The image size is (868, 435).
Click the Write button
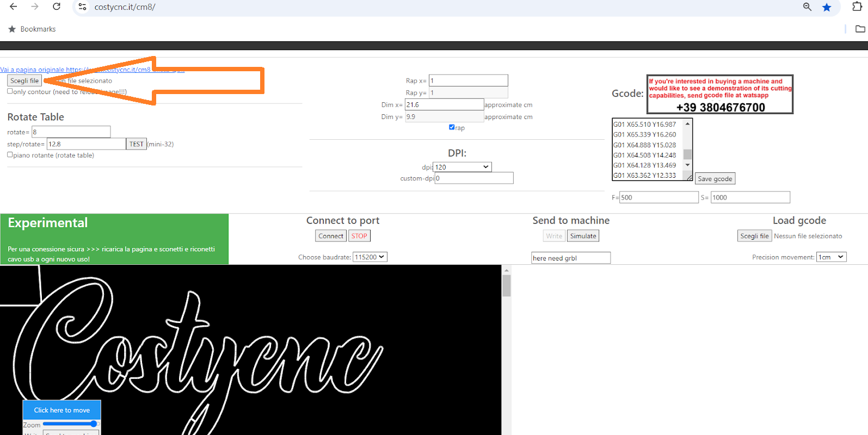click(554, 235)
